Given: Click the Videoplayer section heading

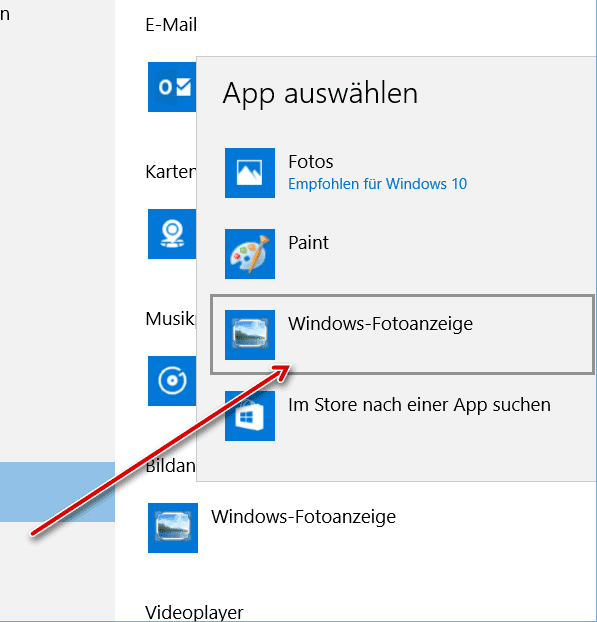Looking at the screenshot, I should tap(194, 612).
